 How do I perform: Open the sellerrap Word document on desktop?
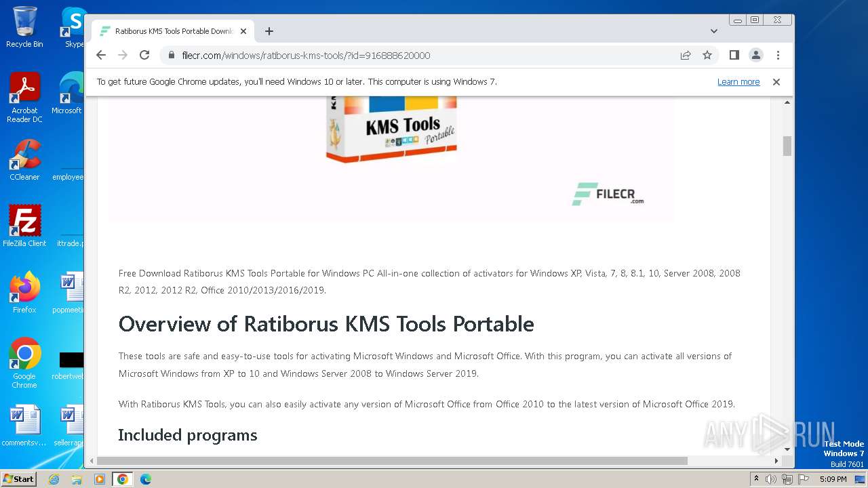pos(68,426)
